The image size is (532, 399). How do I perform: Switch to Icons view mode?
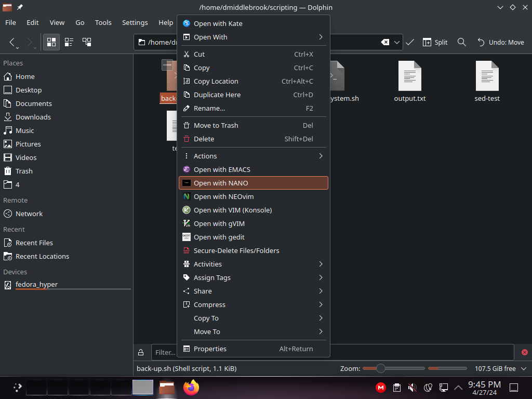click(x=51, y=42)
